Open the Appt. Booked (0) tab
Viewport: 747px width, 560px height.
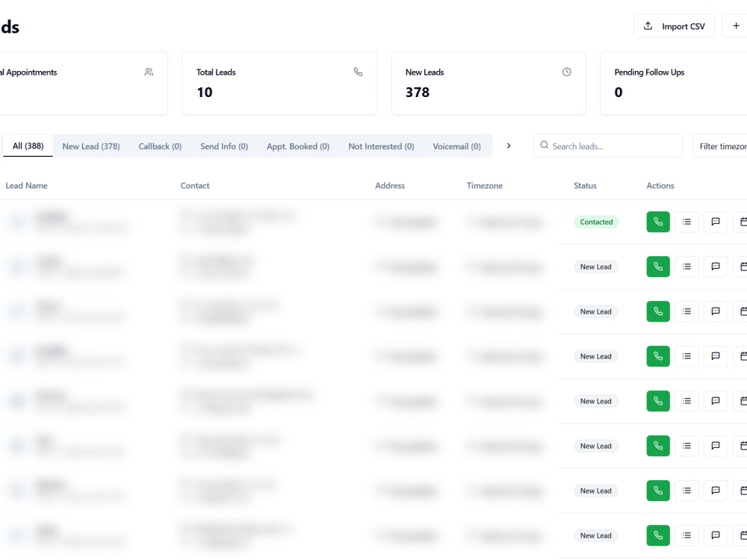pos(298,146)
